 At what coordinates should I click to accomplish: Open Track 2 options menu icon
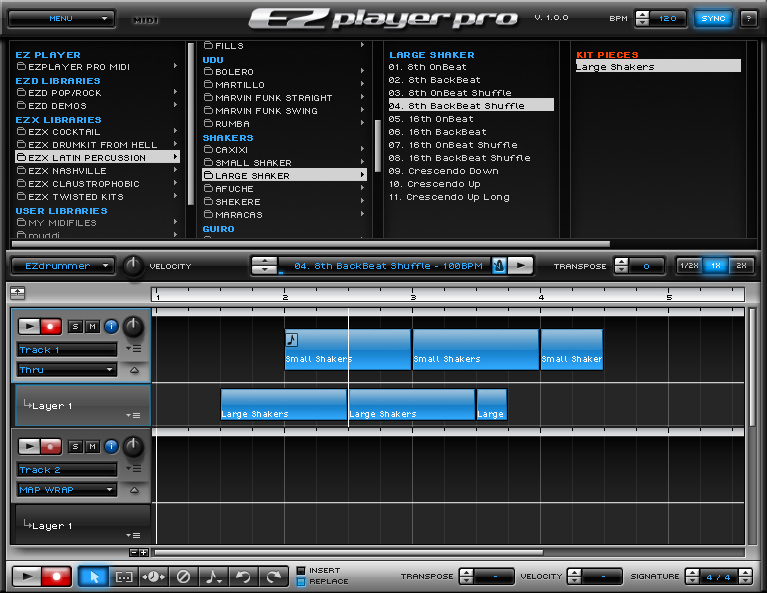[134, 468]
